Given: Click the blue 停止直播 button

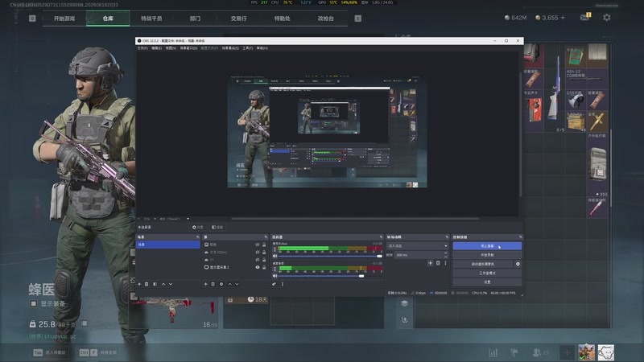Looking at the screenshot, I should (x=487, y=246).
